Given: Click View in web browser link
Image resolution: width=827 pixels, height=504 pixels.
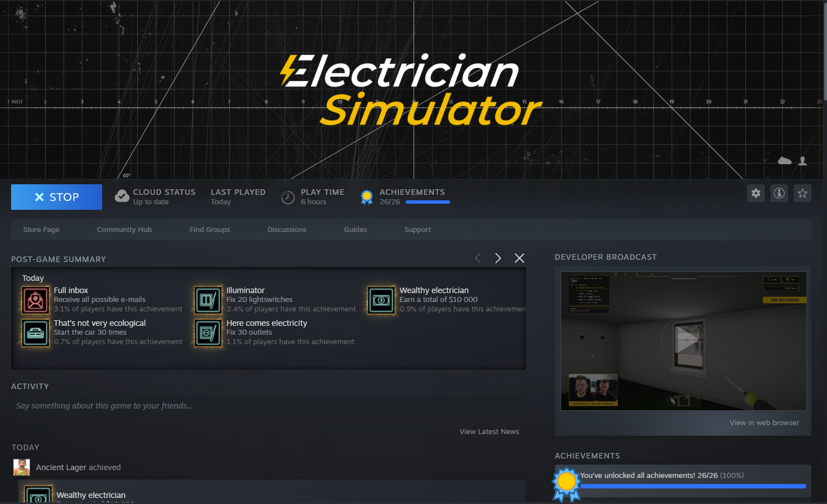Looking at the screenshot, I should [x=765, y=422].
